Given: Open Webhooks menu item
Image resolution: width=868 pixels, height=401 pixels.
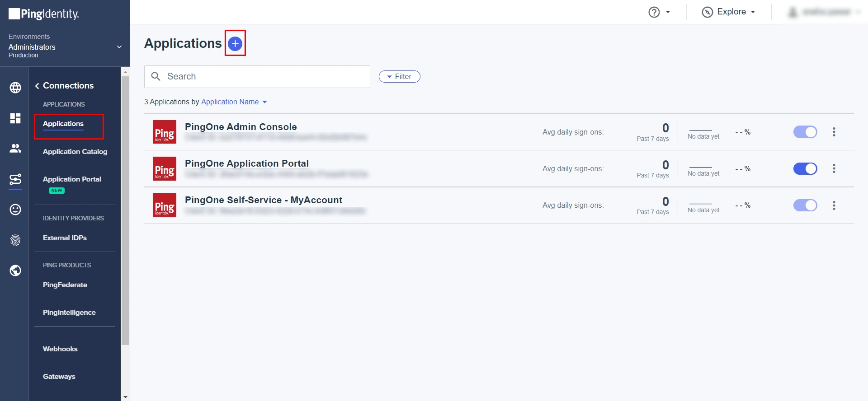Looking at the screenshot, I should 60,349.
